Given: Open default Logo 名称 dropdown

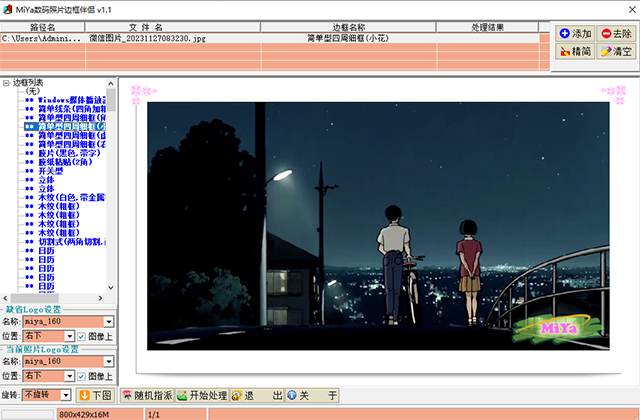Looking at the screenshot, I should (109, 322).
